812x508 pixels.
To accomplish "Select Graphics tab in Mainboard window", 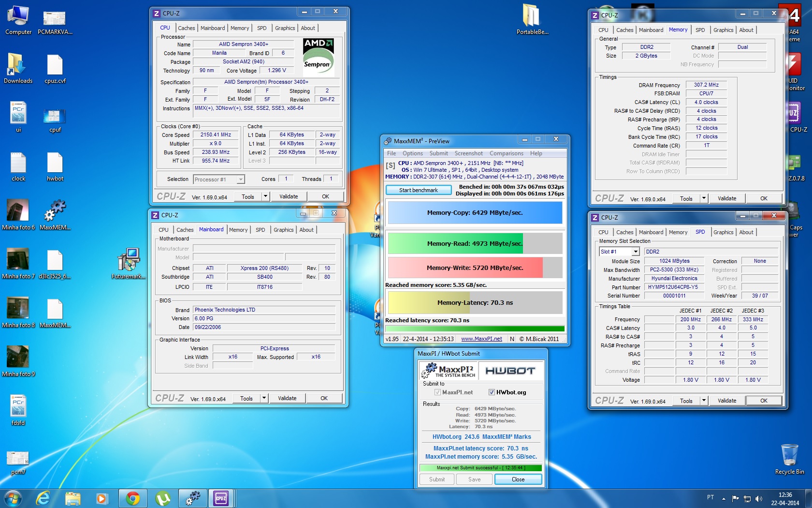I will click(283, 230).
